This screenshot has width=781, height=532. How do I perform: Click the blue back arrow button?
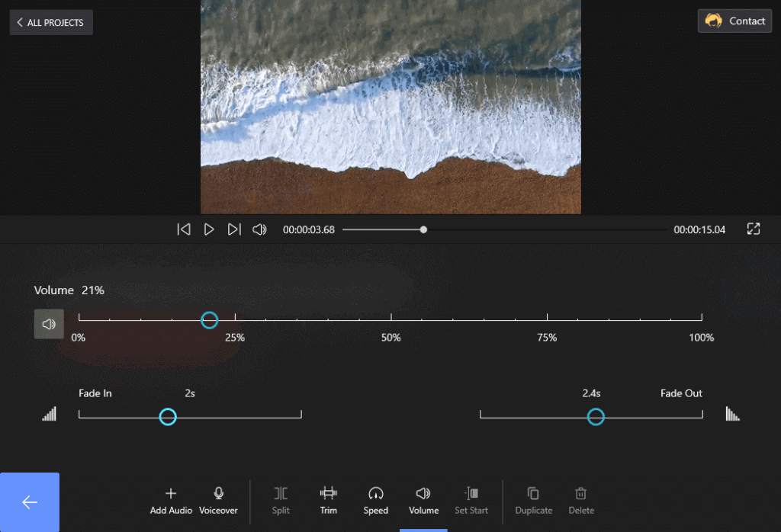30,502
